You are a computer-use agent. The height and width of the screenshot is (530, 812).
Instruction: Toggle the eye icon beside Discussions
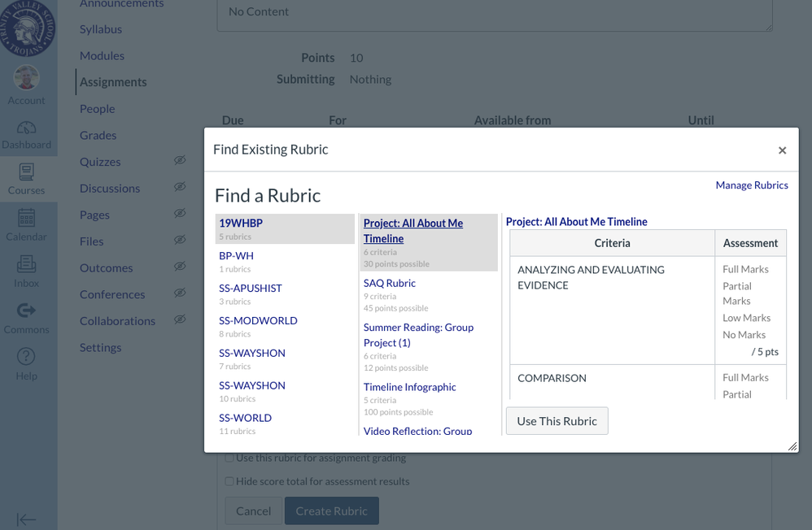[x=179, y=186]
